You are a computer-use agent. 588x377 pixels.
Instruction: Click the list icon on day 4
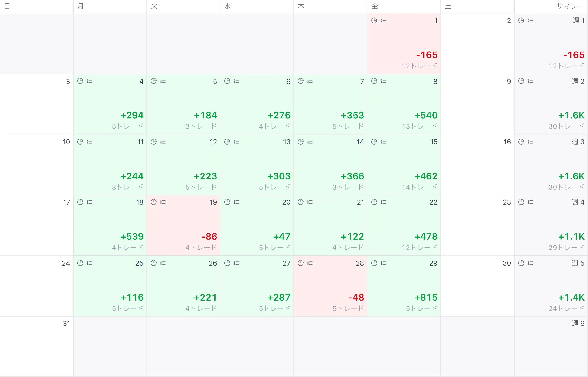[x=90, y=81]
